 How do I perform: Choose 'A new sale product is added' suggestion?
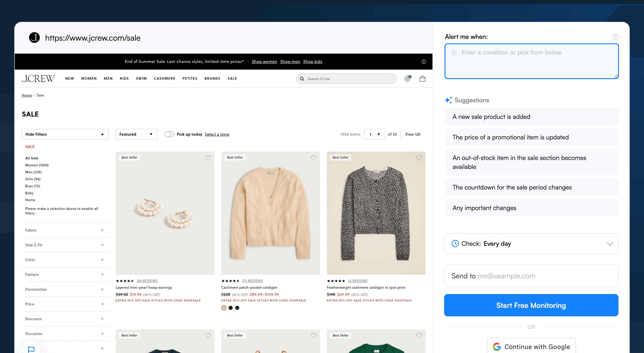[532, 117]
